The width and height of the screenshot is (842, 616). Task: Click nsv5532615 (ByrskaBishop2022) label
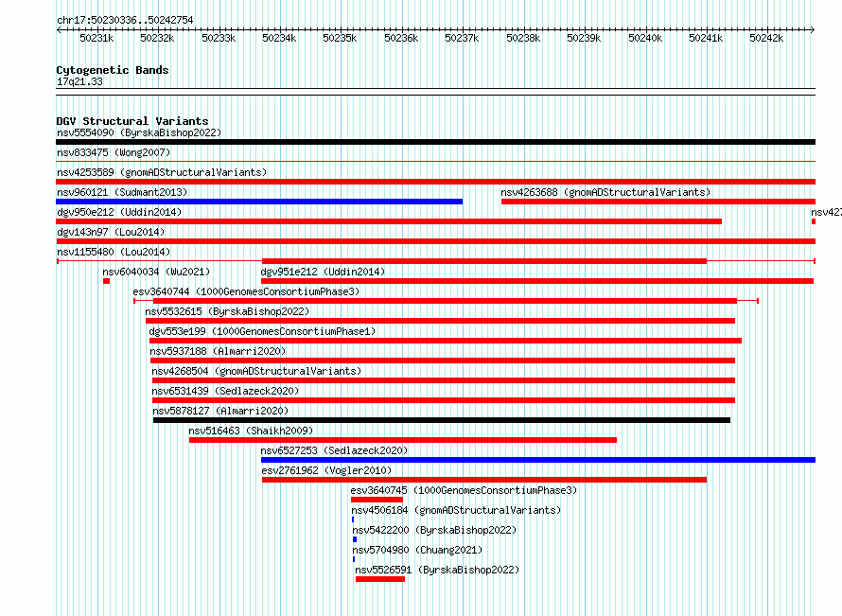(227, 311)
